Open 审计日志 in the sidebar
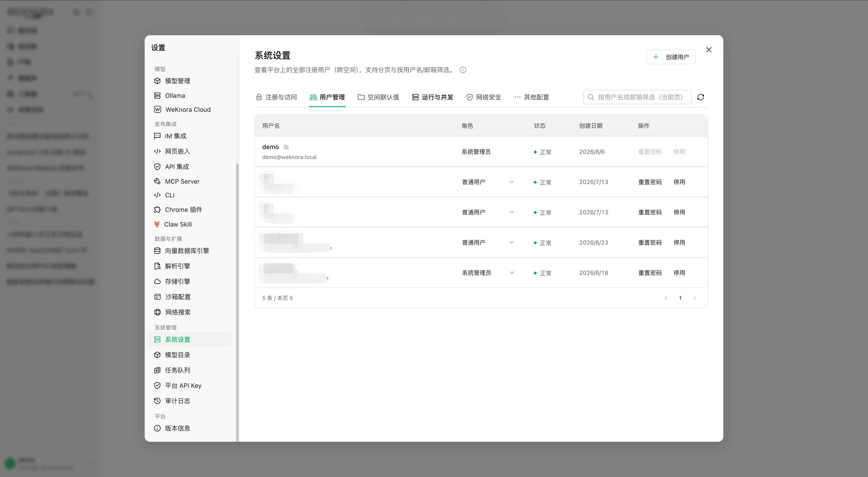Screen dimensions: 868x477 pyautogui.click(x=190, y=401)
